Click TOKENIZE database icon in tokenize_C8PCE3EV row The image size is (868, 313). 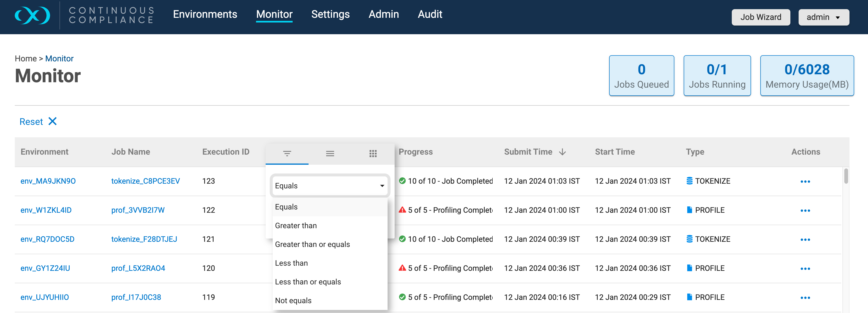[689, 181]
